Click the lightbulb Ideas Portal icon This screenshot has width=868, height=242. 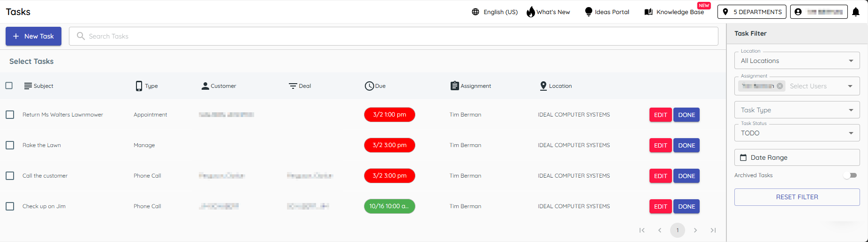pyautogui.click(x=589, y=12)
